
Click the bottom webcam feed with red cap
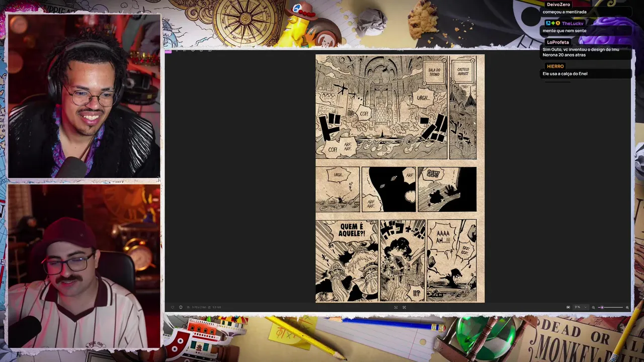(84, 266)
